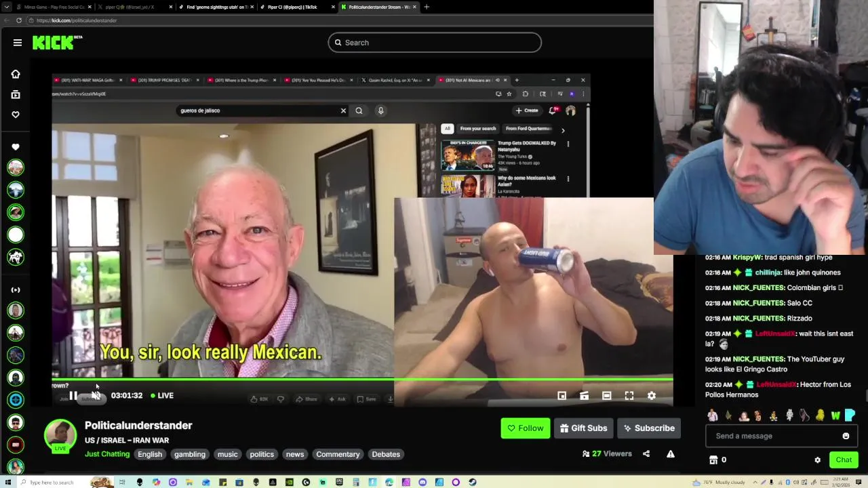Open options for 'Why do some Mexicans' video
The width and height of the screenshot is (868, 488).
[568, 179]
